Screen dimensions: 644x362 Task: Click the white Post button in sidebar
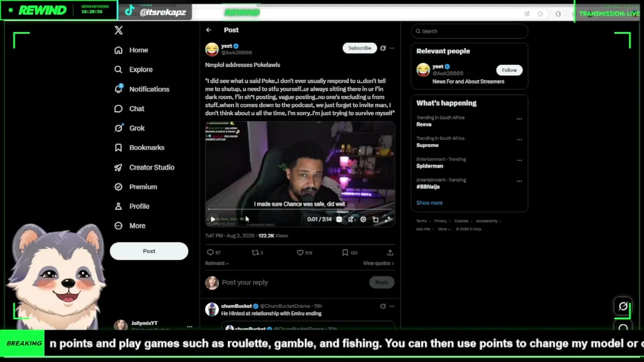(x=149, y=251)
